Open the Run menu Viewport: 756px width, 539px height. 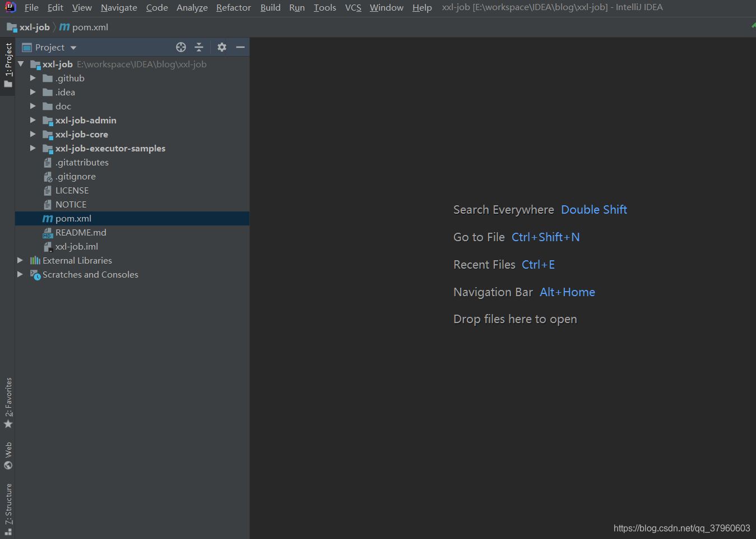tap(297, 7)
